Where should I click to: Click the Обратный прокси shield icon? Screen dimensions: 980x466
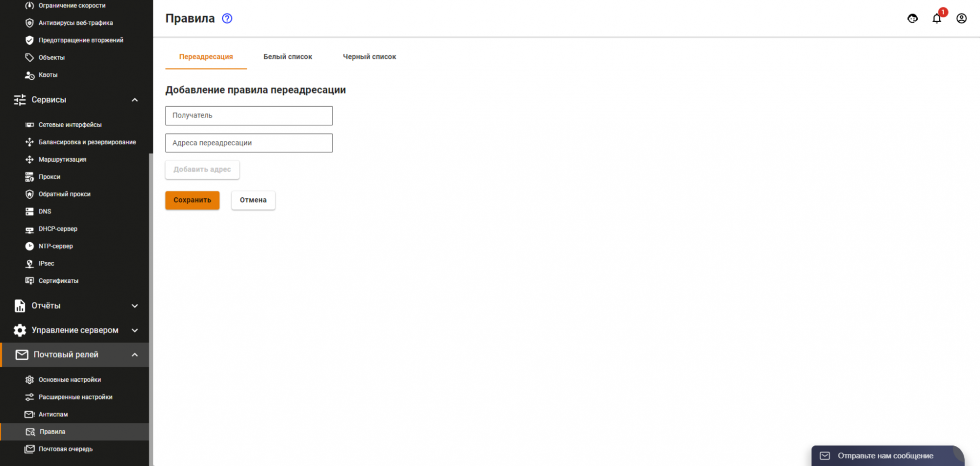(29, 194)
